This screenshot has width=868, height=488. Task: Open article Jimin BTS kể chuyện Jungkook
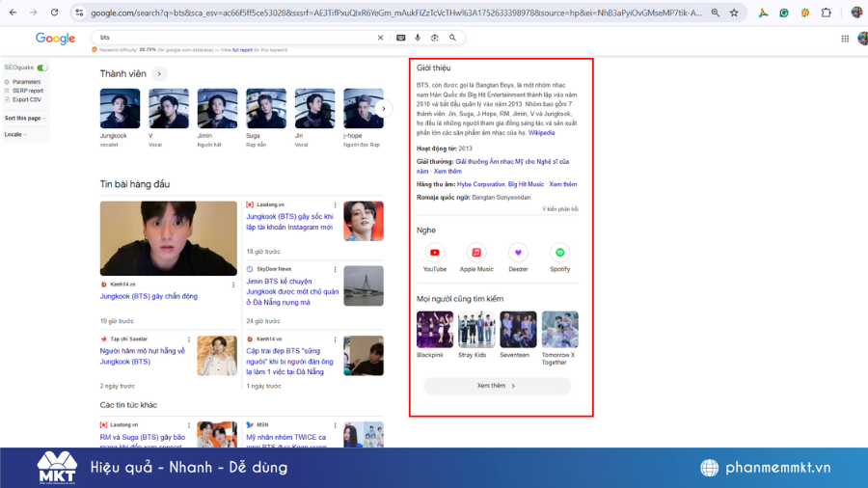[292, 291]
